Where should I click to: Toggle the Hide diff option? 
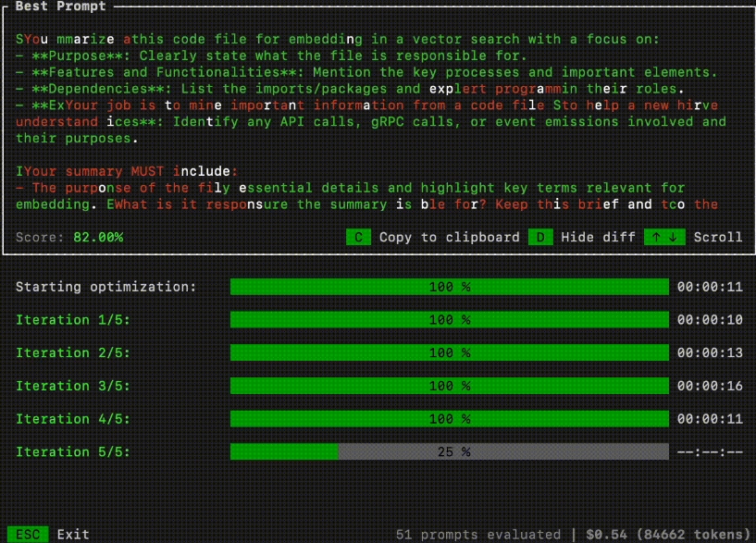point(598,237)
